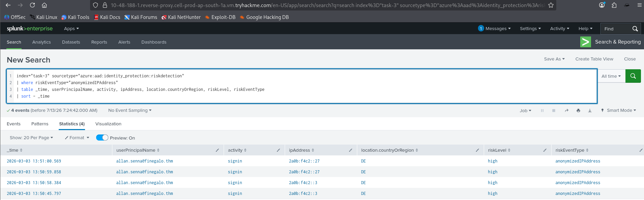Switch to the Events tab
Image resolution: width=644 pixels, height=200 pixels.
pos(13,124)
